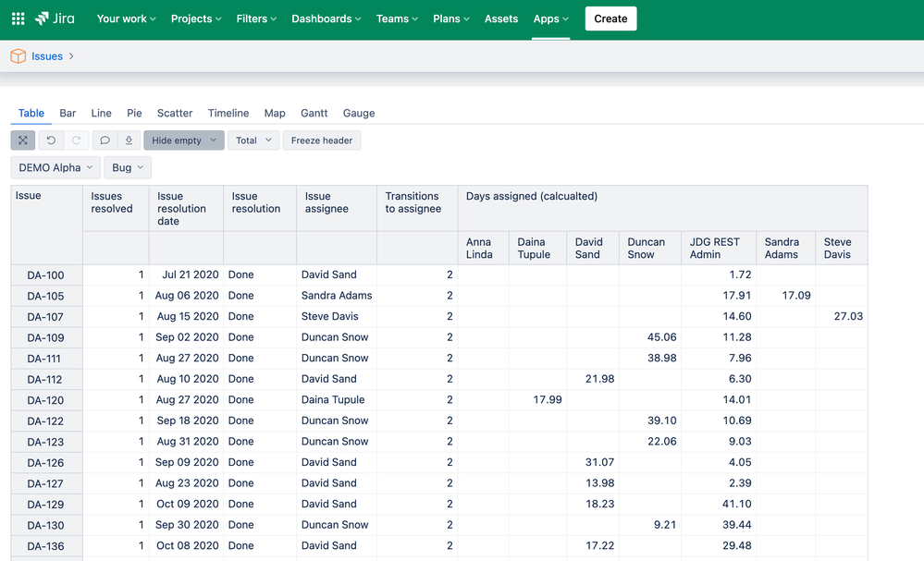Click the redo arrow icon
This screenshot has width=924, height=561.
click(77, 140)
